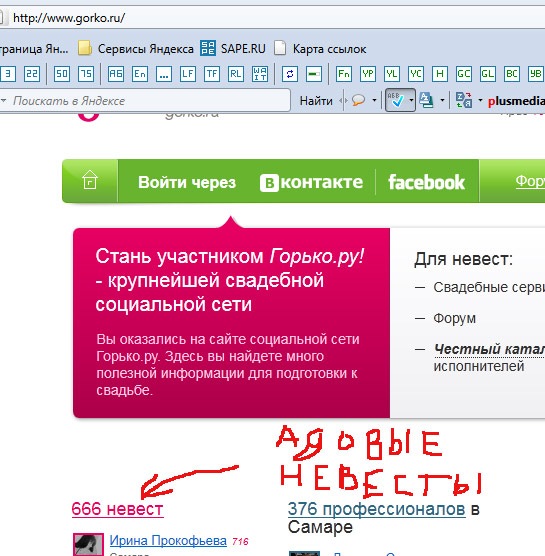Click the 'Поискать в Яндексе' search field
The image size is (545, 556).
click(145, 101)
